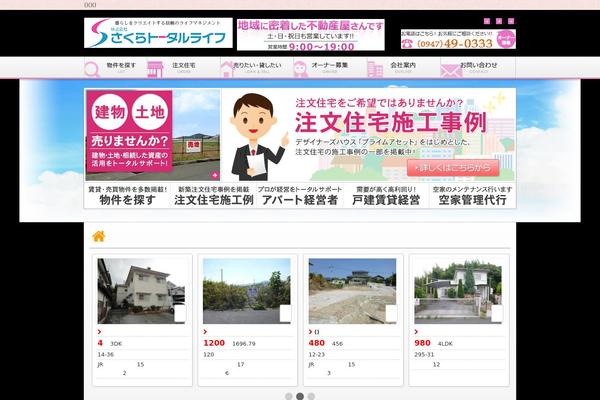Screen dimensions: 600x400
Task: Open the 建物 土地 売りませんか banner
Action: pos(152,135)
